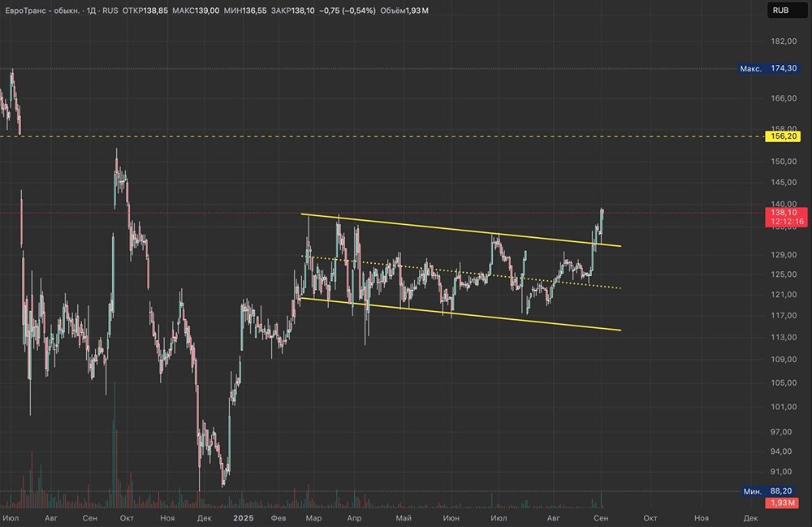Click the RUS exchange label in header
Screen dimensions: 812x527
coord(110,11)
